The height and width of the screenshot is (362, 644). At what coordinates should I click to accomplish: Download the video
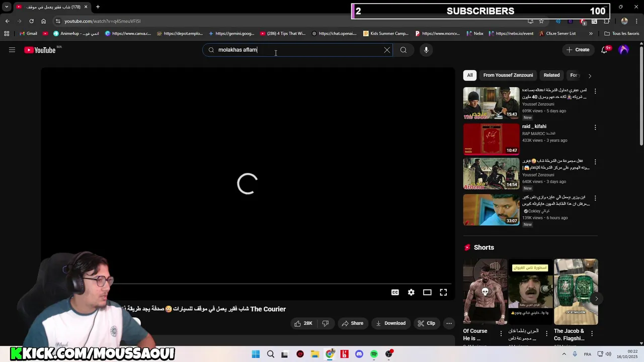point(390,323)
